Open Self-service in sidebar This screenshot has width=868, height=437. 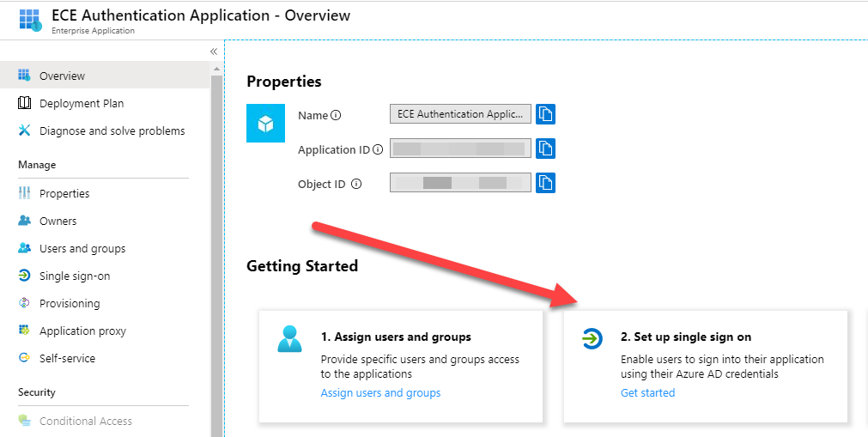point(67,358)
